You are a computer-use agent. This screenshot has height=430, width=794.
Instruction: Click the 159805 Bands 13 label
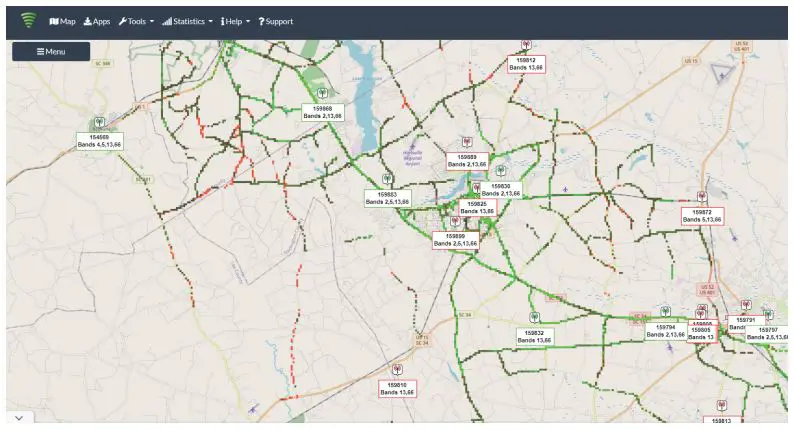tap(702, 334)
